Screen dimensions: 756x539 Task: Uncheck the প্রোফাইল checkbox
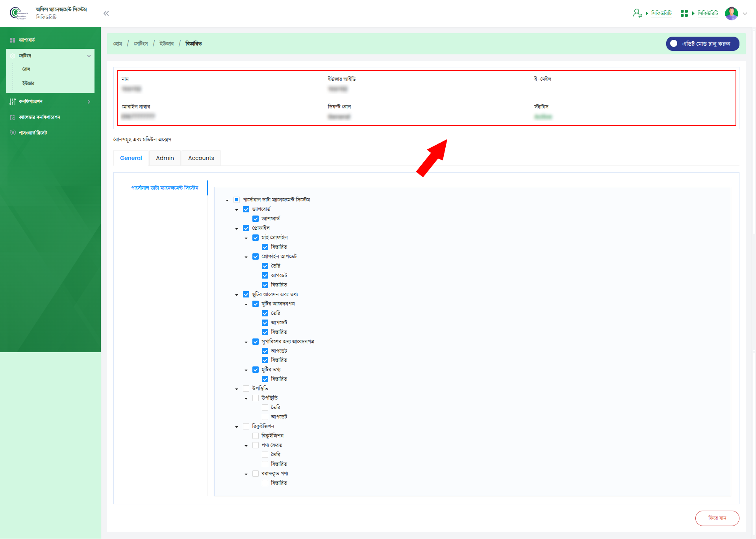(x=246, y=228)
